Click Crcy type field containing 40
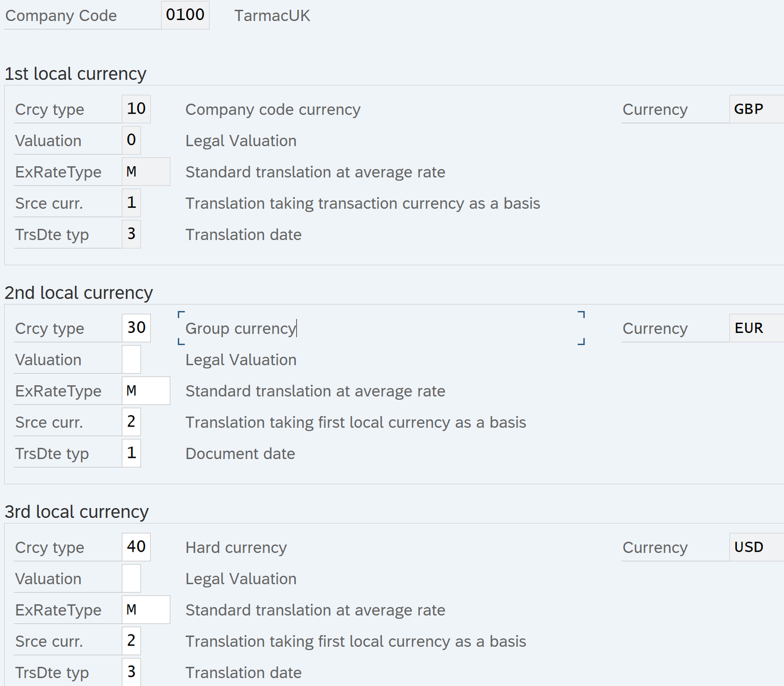 tap(136, 547)
